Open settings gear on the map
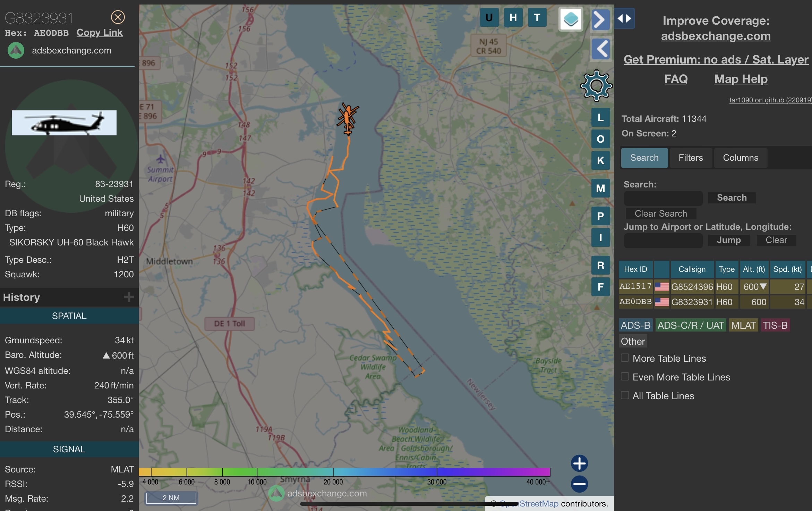This screenshot has width=812, height=511. [x=596, y=85]
